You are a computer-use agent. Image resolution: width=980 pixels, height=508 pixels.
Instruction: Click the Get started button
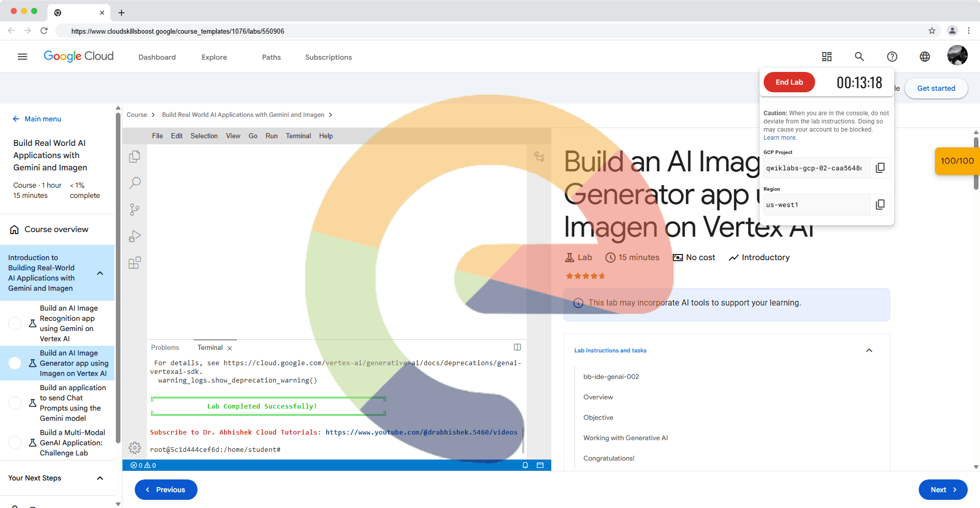point(936,88)
